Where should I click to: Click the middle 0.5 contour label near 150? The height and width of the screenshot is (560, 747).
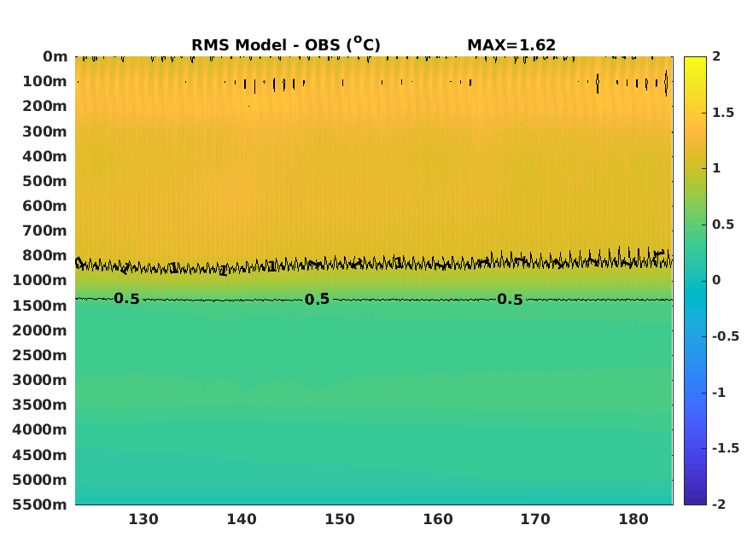(318, 300)
